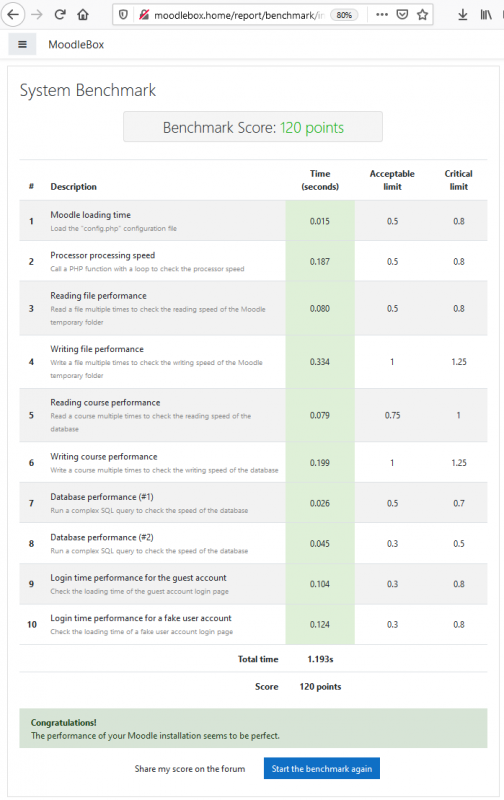Bookmark this page with star icon
504x800 pixels.
pos(422,14)
